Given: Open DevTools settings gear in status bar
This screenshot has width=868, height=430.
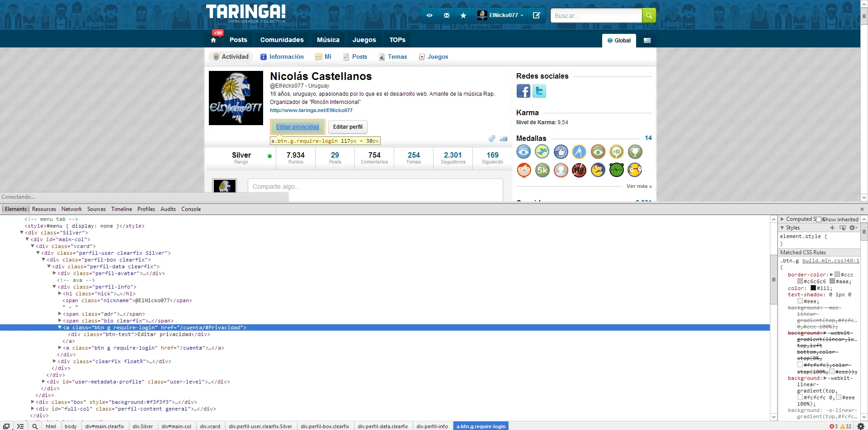Looking at the screenshot, I should (861, 426).
